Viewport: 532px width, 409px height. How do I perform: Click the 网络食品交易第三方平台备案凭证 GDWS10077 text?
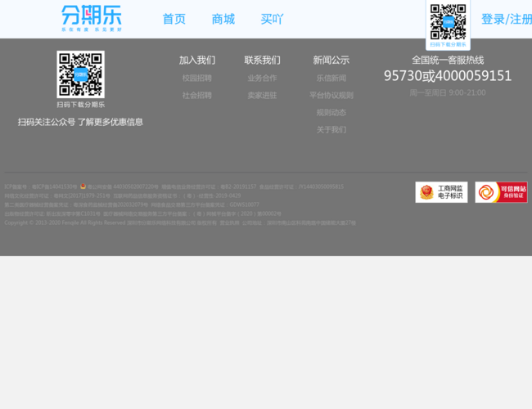point(205,204)
